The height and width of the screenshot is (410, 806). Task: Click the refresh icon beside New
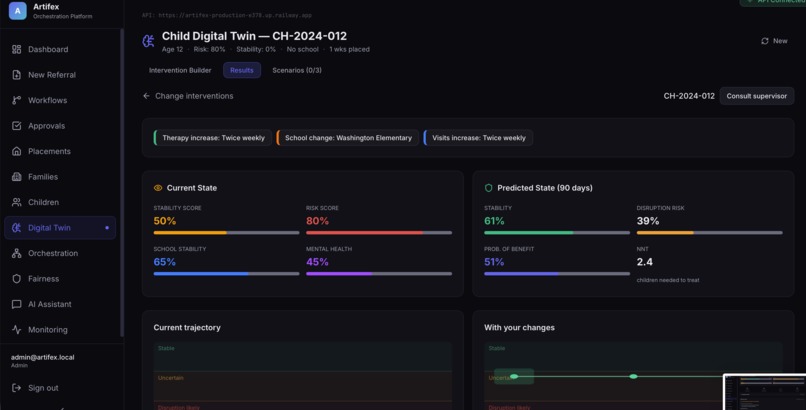pos(765,41)
